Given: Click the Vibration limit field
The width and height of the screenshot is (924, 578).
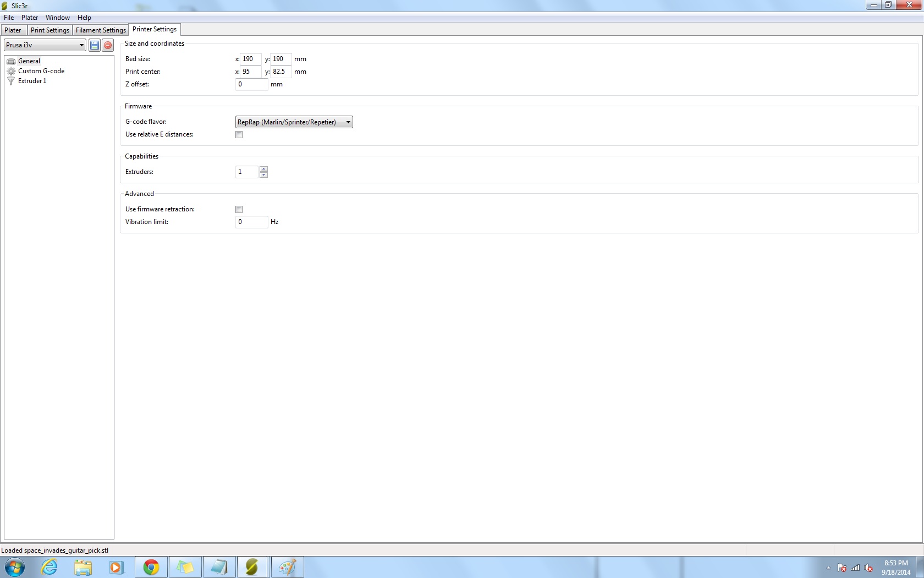Looking at the screenshot, I should pyautogui.click(x=251, y=222).
